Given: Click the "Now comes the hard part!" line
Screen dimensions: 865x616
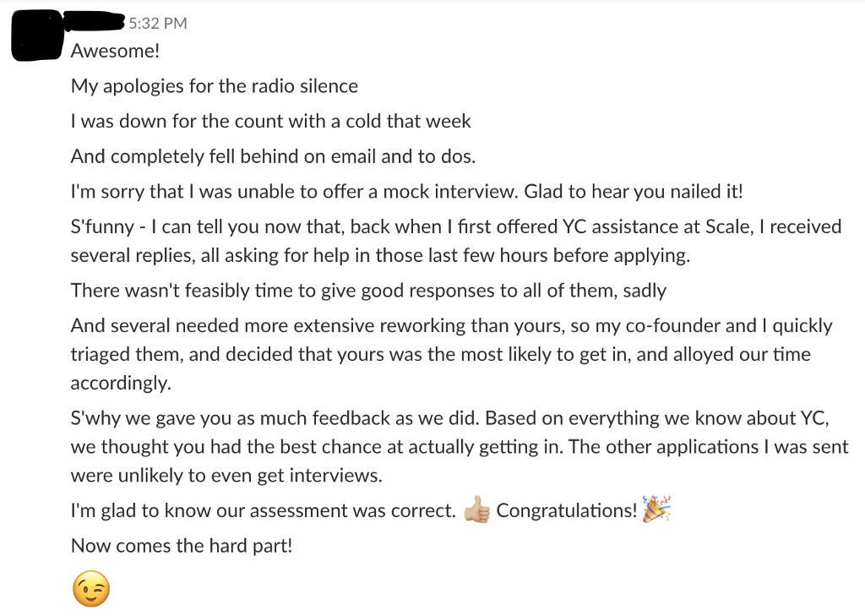Looking at the screenshot, I should 182,546.
